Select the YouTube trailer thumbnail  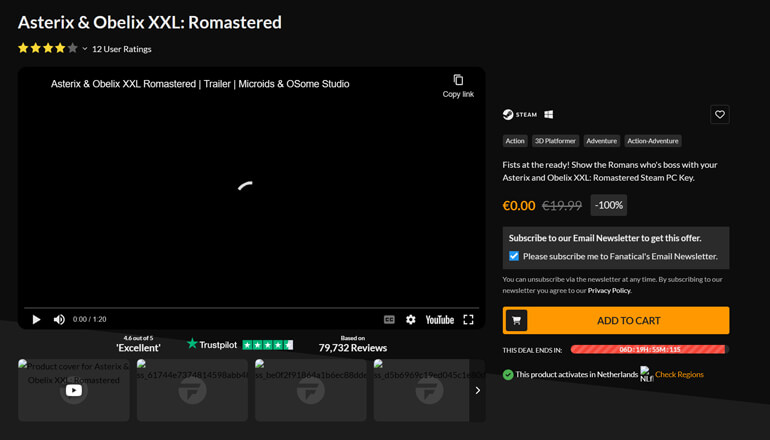click(x=74, y=390)
